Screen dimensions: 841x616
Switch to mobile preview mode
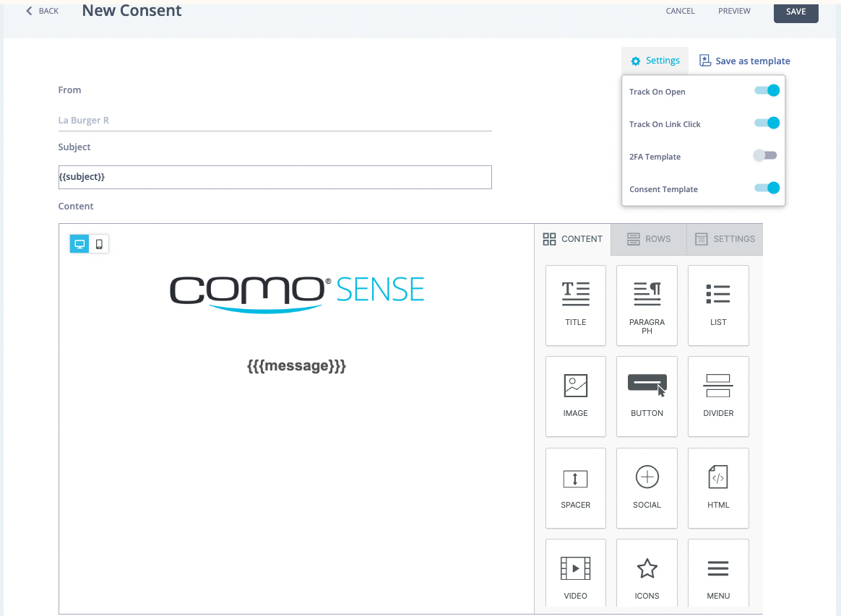point(99,244)
